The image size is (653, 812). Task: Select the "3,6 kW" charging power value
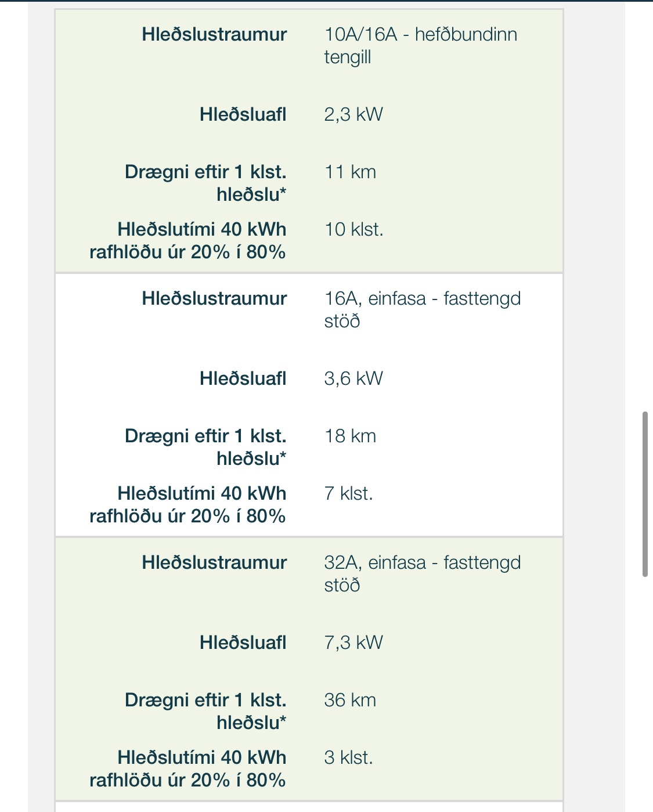(x=353, y=378)
